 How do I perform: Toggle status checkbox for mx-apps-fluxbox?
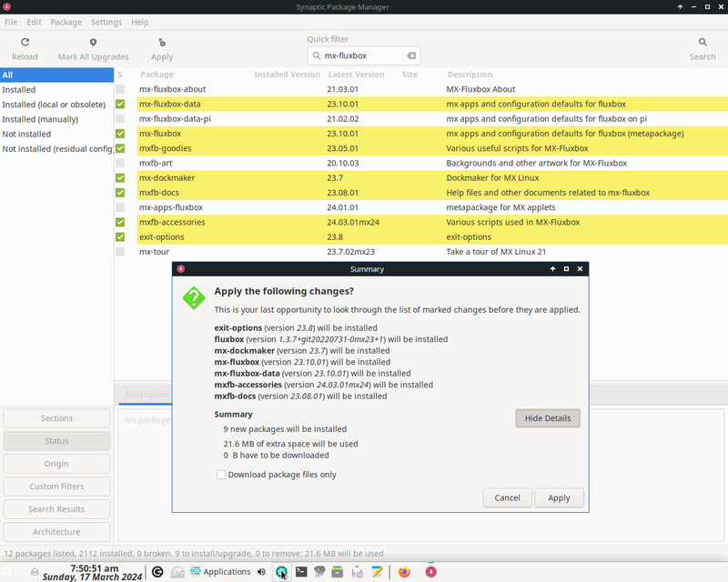click(120, 207)
